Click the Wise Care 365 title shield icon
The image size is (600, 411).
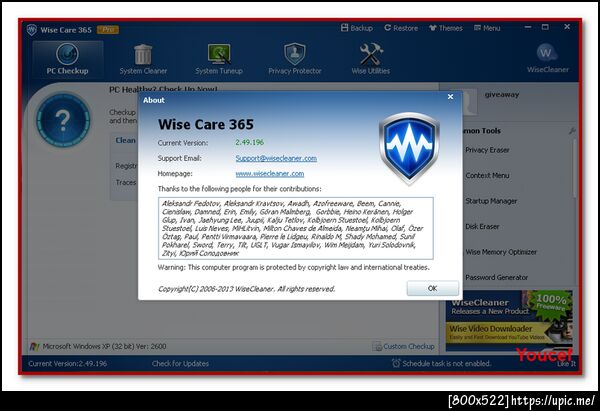coord(32,29)
